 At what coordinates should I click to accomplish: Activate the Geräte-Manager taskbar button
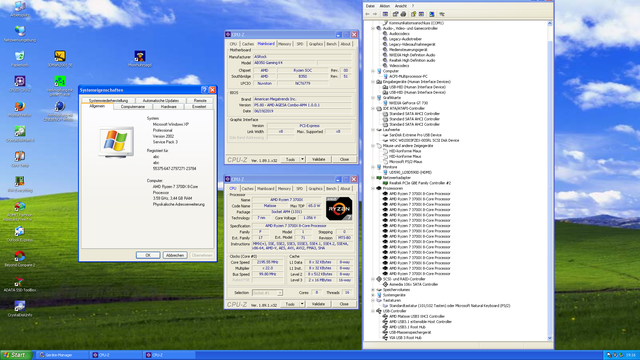(62, 355)
